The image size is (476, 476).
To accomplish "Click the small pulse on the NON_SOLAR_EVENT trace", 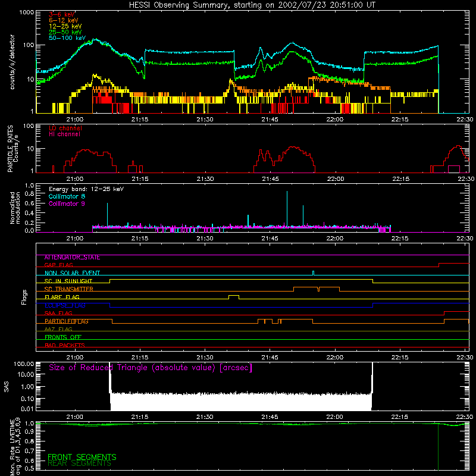I will pos(314,273).
